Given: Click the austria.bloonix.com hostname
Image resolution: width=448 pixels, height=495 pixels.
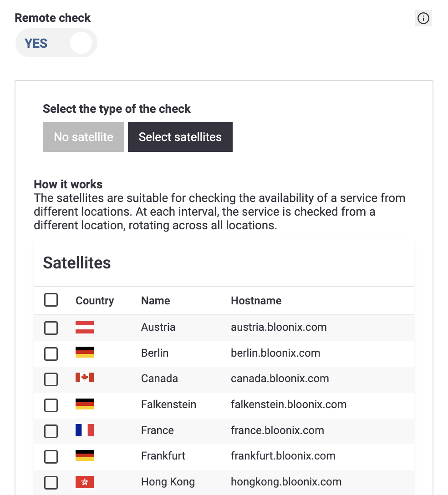Looking at the screenshot, I should [279, 327].
